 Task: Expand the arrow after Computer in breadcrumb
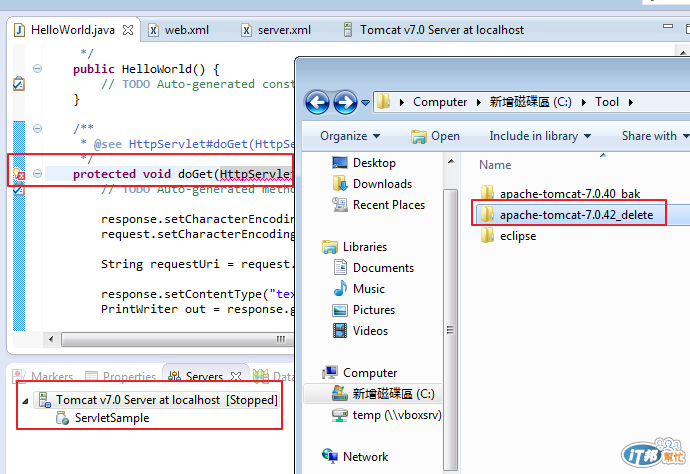(479, 103)
